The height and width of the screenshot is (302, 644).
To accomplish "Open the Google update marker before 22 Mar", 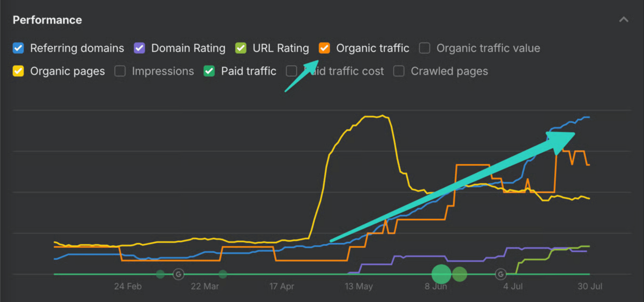I will tap(178, 274).
